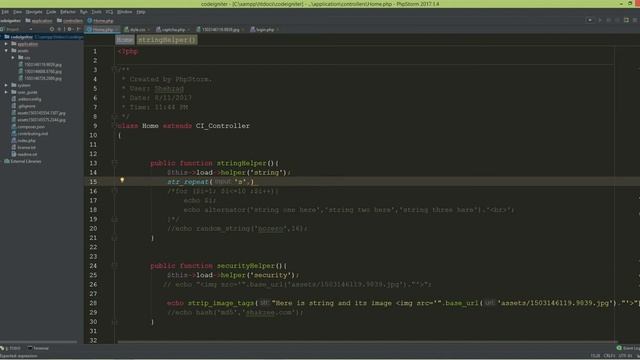Click the yellow intention bulb on line 15
This screenshot has height=360, width=640.
[x=122, y=180]
